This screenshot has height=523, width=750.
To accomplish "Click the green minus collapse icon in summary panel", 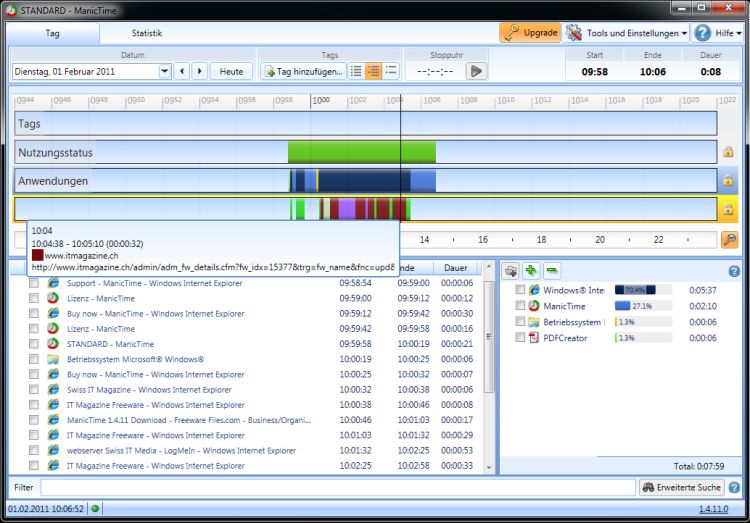I will pos(552,270).
